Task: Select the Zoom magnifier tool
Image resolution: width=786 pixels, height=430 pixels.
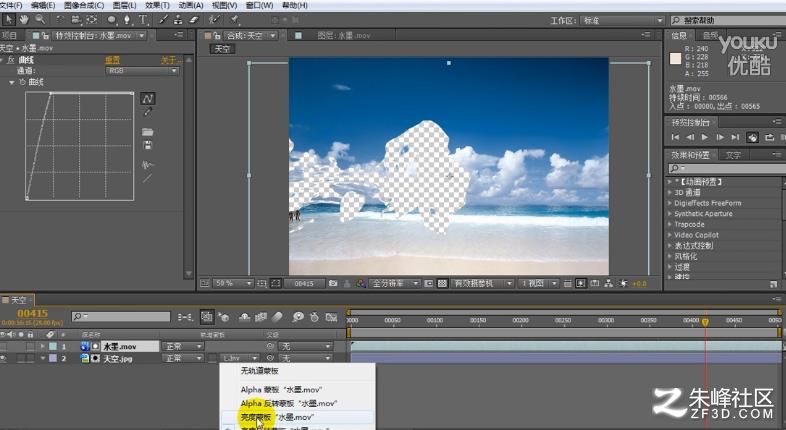Action: click(40, 20)
